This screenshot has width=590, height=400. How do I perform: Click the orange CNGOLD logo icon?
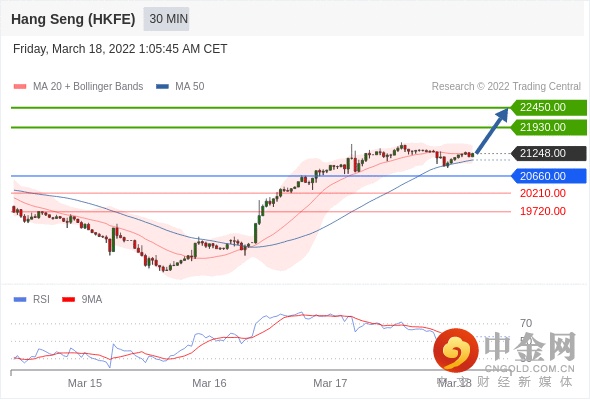tap(456, 351)
